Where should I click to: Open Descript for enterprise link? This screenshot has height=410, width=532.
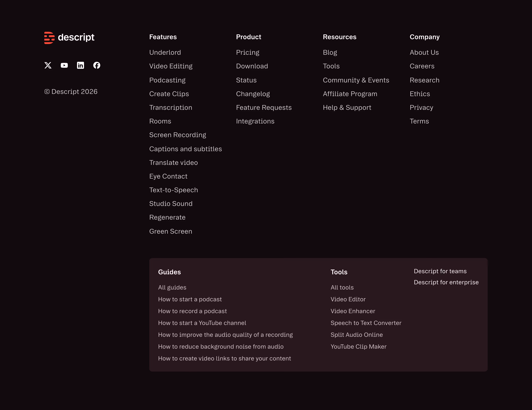point(446,282)
